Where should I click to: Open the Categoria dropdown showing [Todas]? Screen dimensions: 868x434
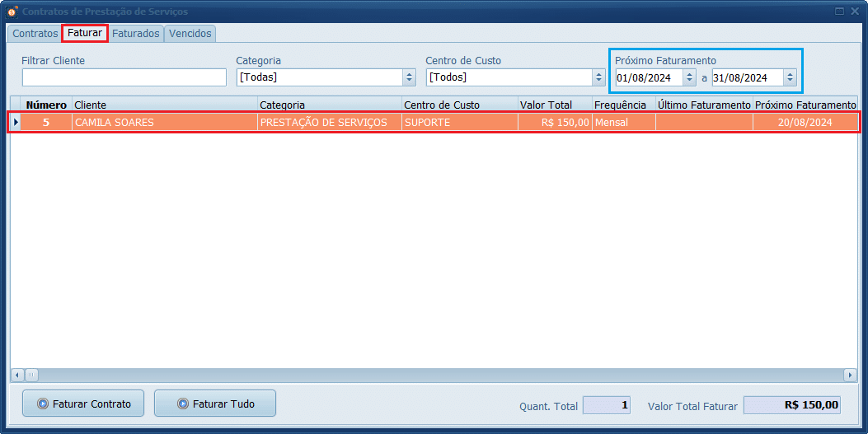point(409,77)
